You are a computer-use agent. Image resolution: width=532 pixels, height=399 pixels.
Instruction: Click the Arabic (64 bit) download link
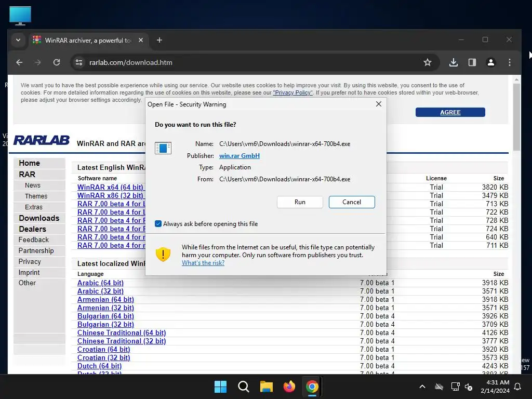100,283
